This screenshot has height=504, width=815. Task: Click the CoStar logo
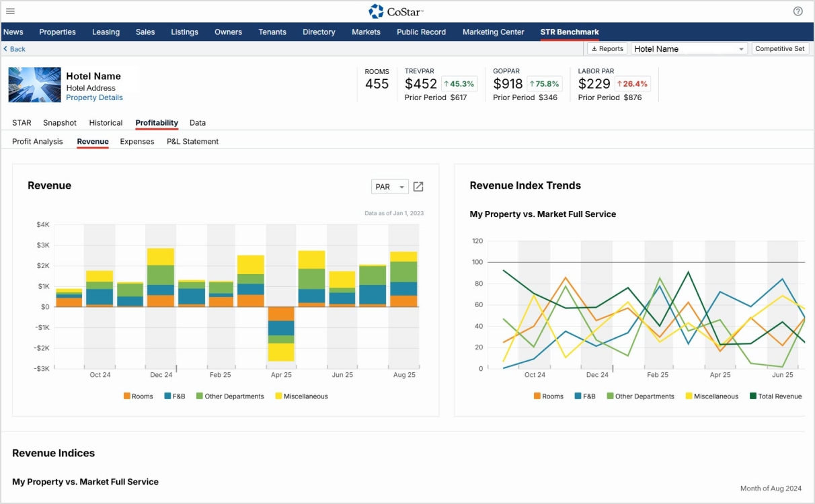(x=396, y=11)
